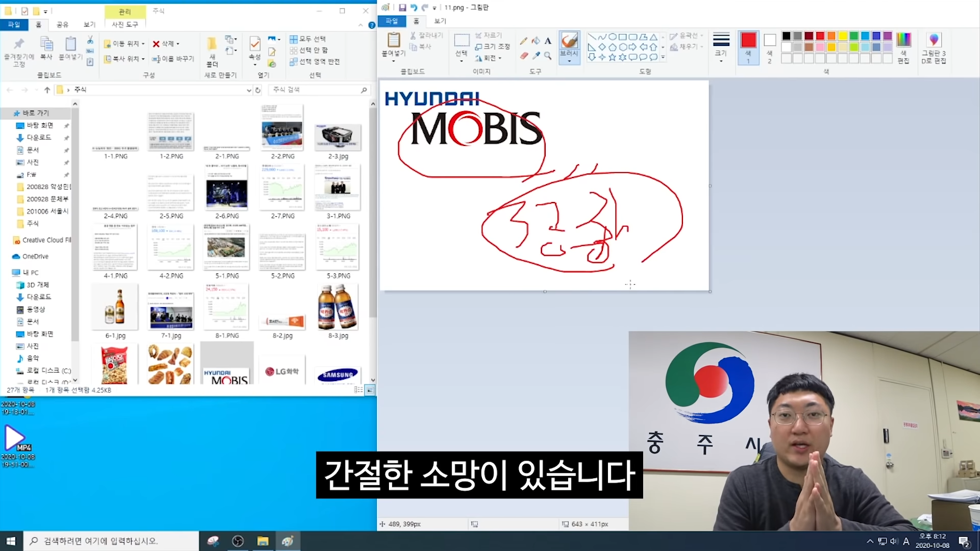980x551 pixels.
Task: Select the Magnifier tool in Paint
Action: coord(548,56)
